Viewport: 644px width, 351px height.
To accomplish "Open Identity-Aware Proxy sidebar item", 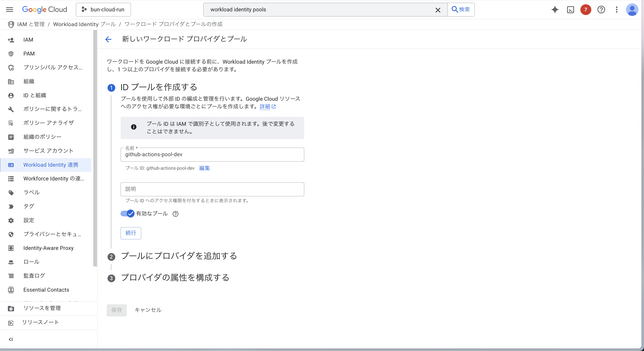I will click(48, 248).
